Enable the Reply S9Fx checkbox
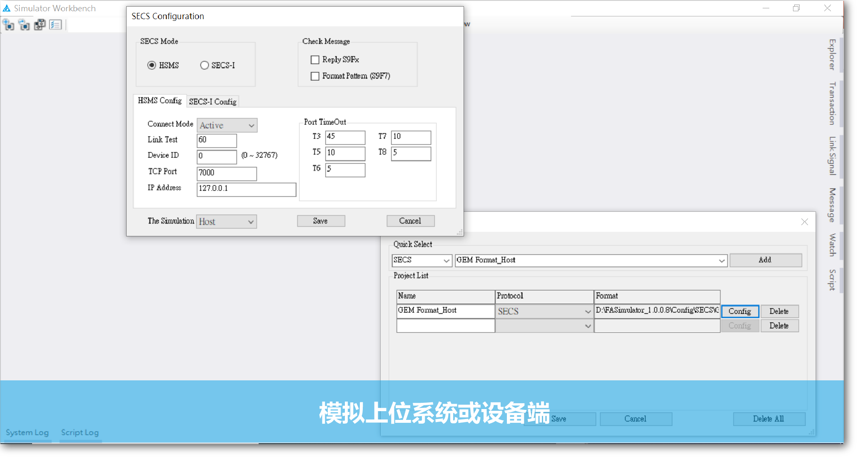 [315, 60]
